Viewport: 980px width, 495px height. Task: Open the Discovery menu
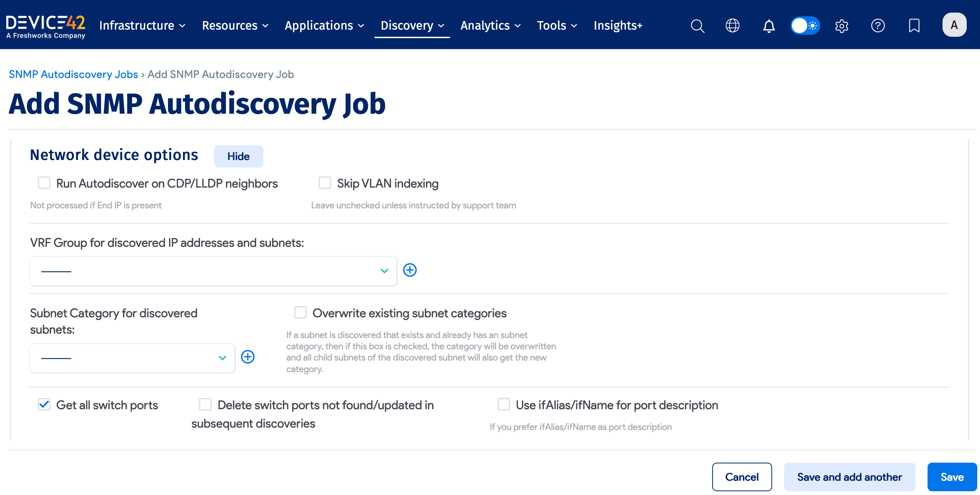412,26
